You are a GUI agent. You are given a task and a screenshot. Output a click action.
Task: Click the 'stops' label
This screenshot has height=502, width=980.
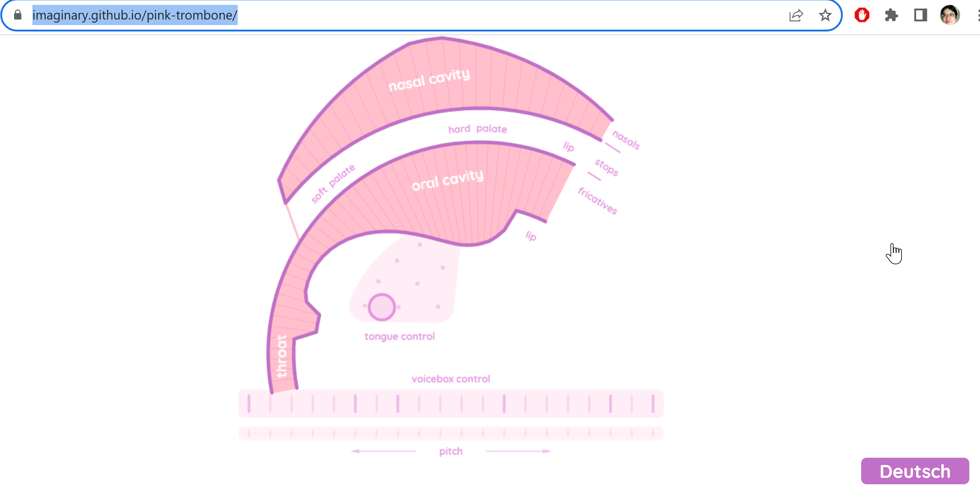click(x=606, y=167)
